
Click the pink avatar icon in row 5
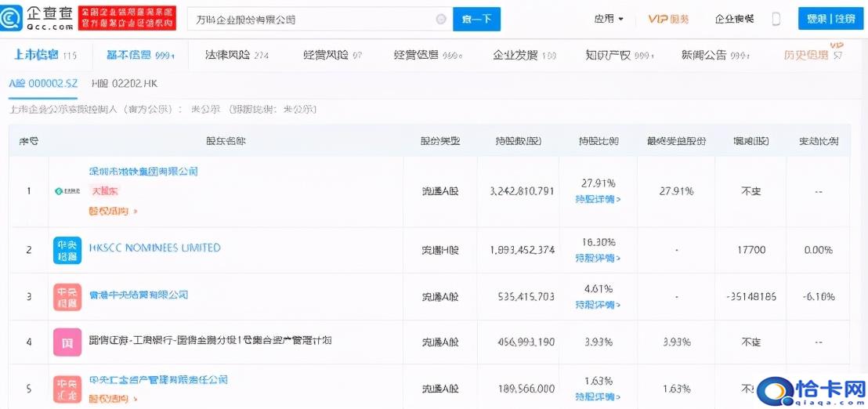67,389
